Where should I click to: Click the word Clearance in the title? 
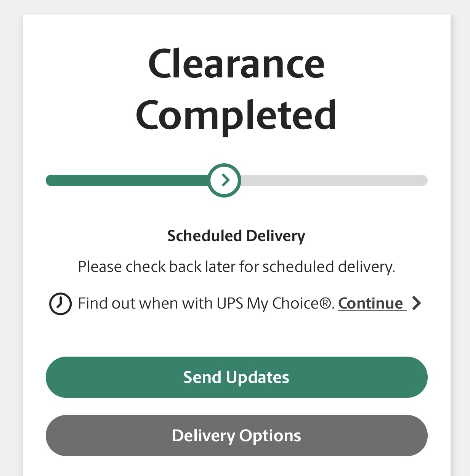click(236, 64)
